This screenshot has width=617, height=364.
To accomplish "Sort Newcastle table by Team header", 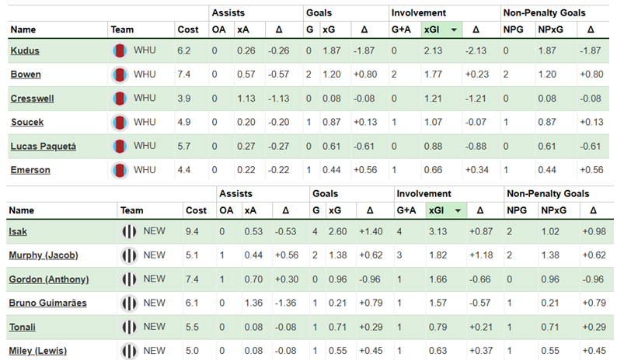I will [131, 210].
